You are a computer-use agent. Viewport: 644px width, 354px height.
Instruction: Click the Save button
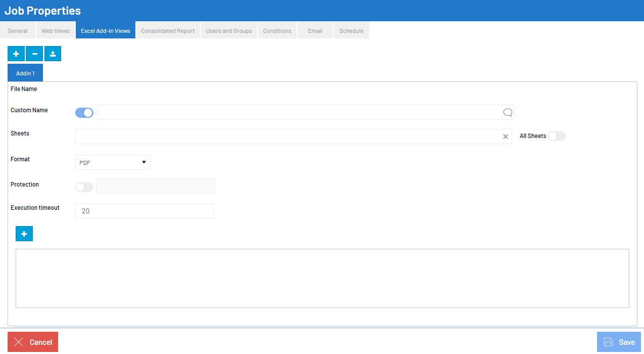click(619, 342)
